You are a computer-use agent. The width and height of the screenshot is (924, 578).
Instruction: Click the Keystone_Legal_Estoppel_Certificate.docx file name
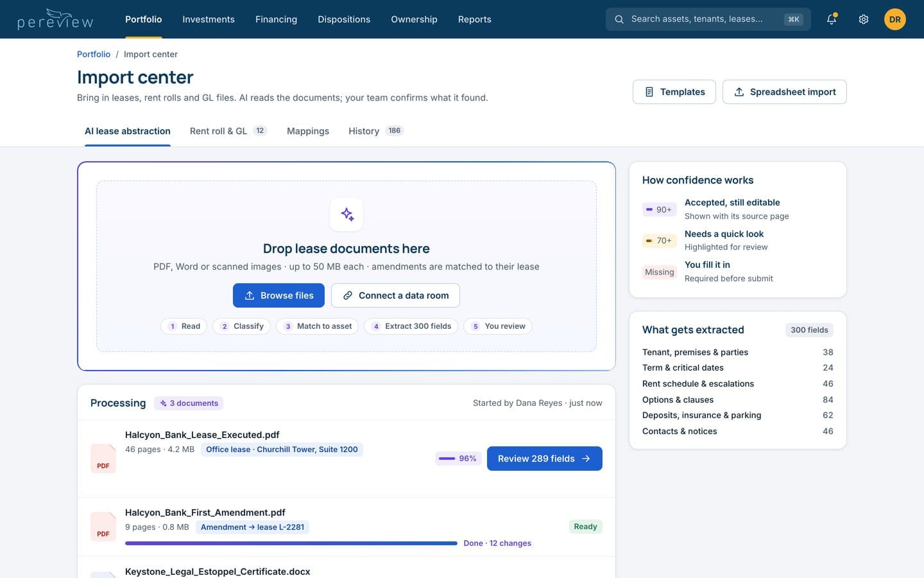218,572
